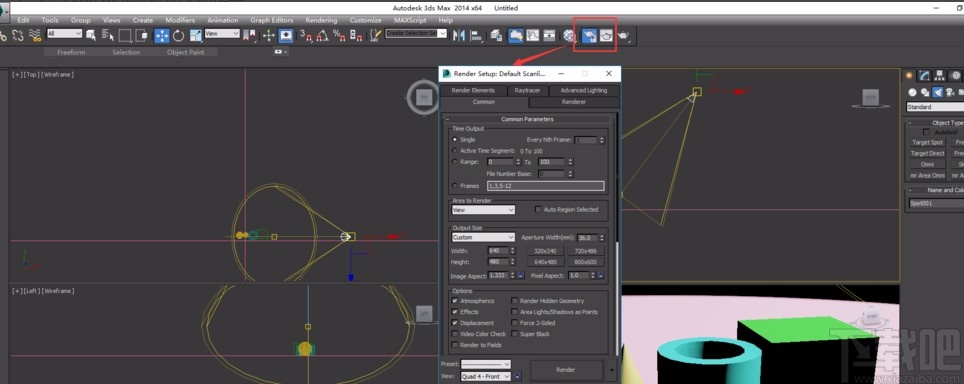This screenshot has height=384, width=964.
Task: Enable the Auto Region Selected checkbox
Action: 538,210
